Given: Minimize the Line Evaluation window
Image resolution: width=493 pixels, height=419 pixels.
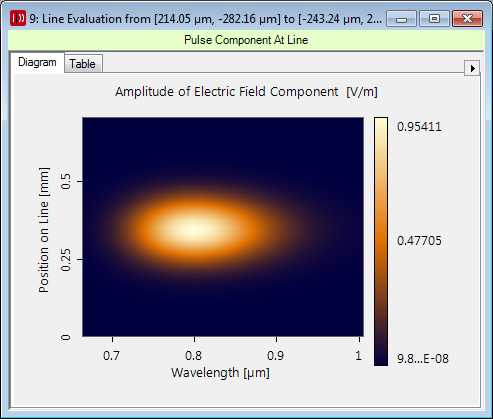Looking at the screenshot, I should point(401,19).
